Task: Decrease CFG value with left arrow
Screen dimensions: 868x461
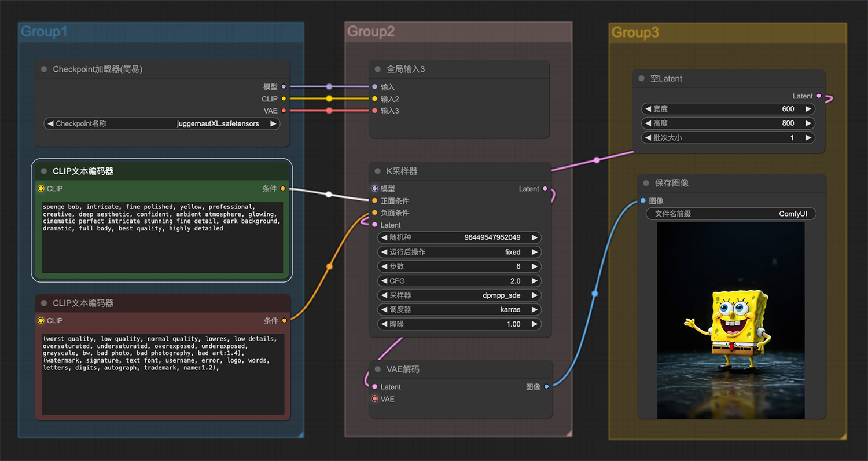Action: 384,281
